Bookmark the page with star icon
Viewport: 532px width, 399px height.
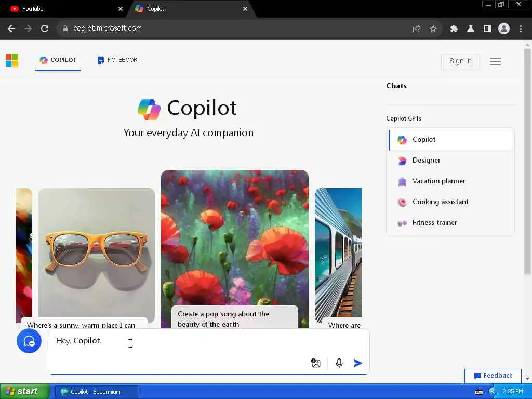[x=433, y=29]
